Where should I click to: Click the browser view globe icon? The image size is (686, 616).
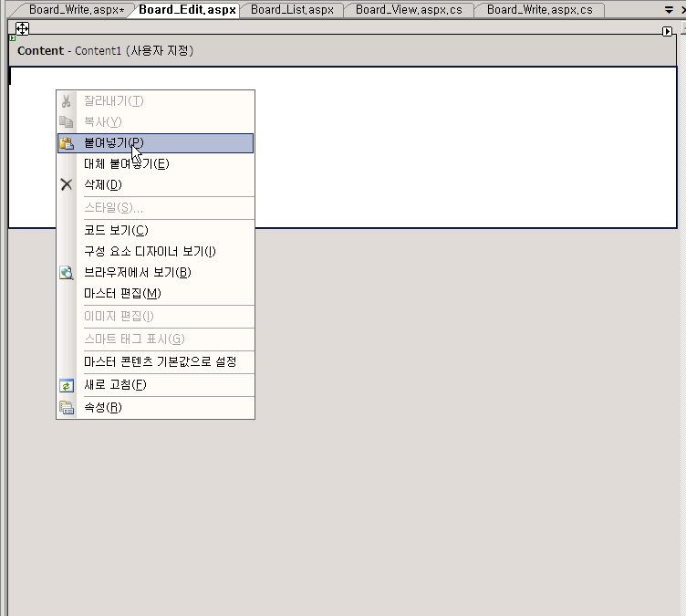67,273
